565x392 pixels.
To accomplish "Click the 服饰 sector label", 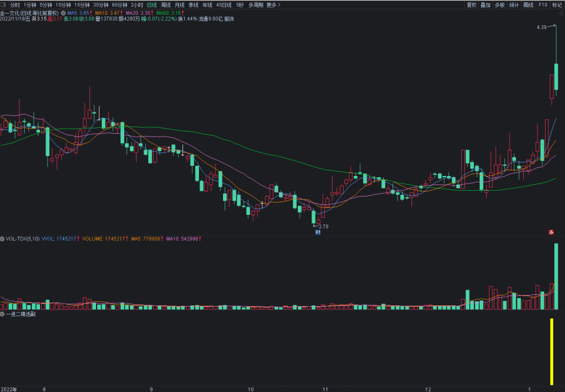I will [229, 19].
